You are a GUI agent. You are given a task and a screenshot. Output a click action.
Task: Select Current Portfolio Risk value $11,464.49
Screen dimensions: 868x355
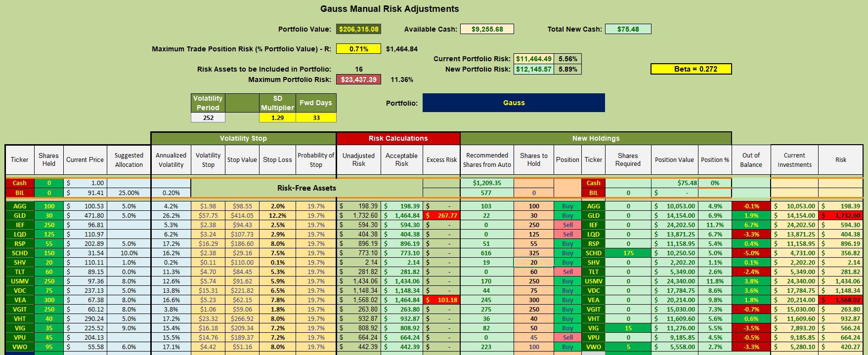(534, 59)
